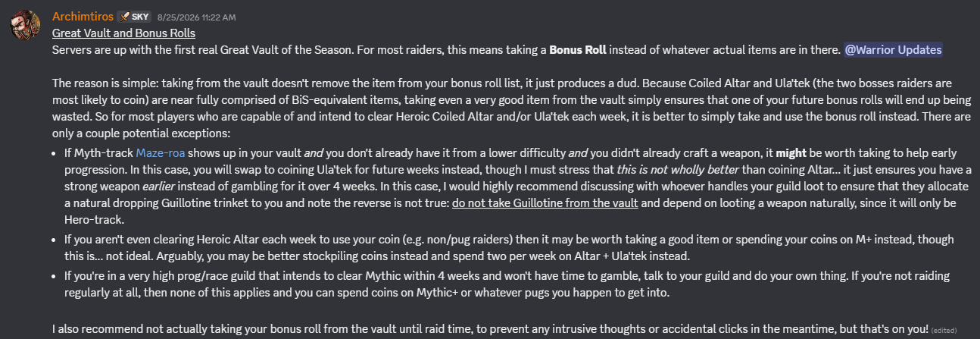This screenshot has height=339, width=980.
Task: Click the bold 'Bonus Roll' text
Action: click(x=578, y=50)
